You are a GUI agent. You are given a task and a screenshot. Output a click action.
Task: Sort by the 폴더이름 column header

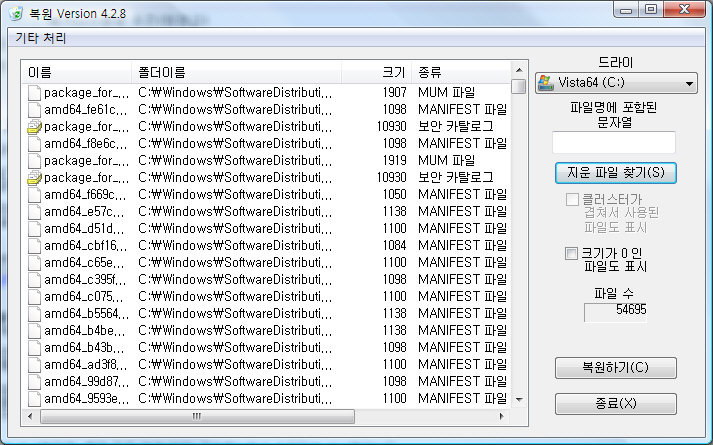pos(236,73)
